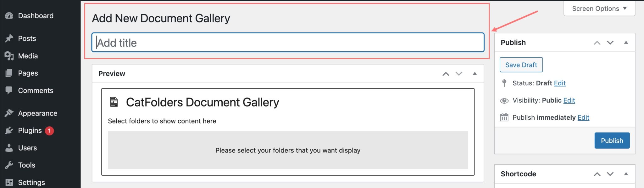
Task: Collapse the Preview panel
Action: [474, 73]
